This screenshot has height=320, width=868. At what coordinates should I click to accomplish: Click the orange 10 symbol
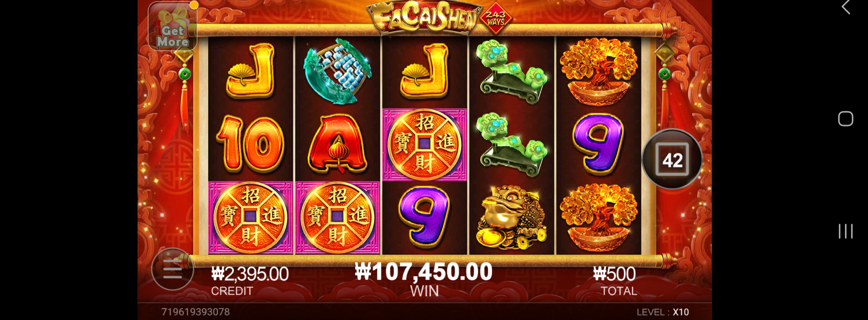coord(250,144)
